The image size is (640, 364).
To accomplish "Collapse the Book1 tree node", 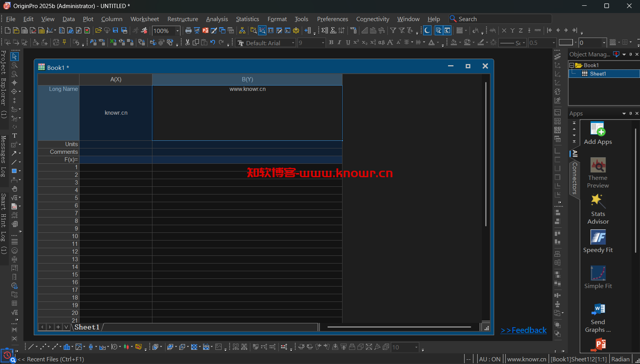I will click(x=572, y=65).
